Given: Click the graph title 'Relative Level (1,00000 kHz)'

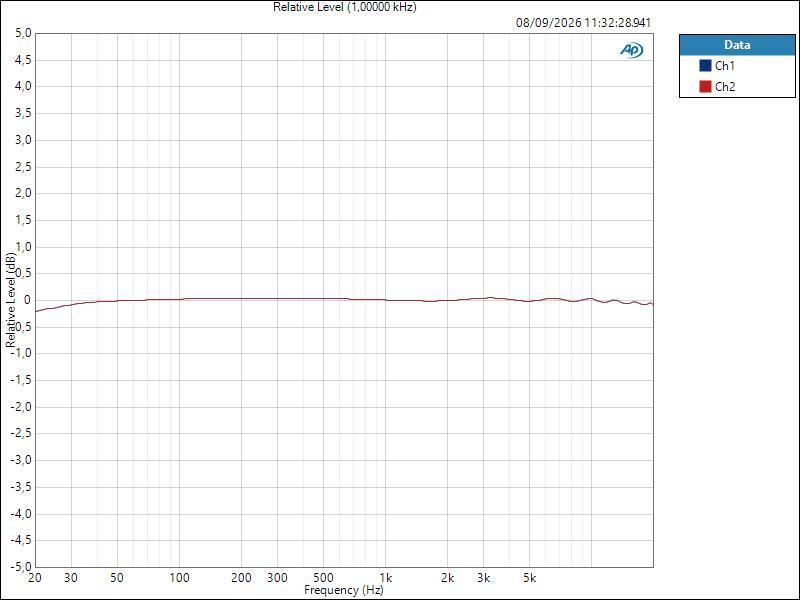Looking at the screenshot, I should click(x=344, y=7).
